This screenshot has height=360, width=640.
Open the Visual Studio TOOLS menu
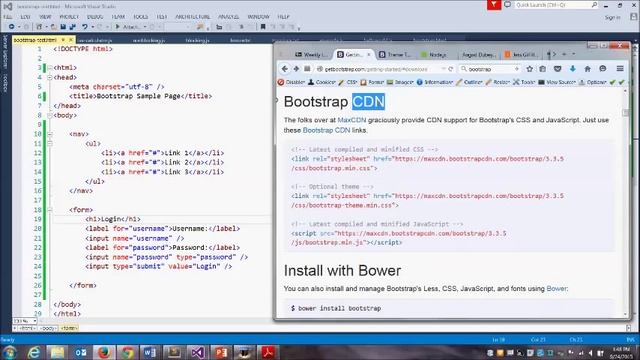click(x=141, y=17)
